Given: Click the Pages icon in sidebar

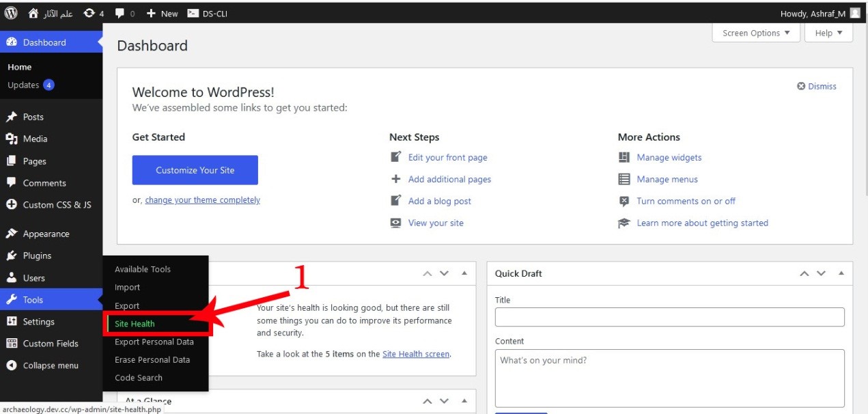Looking at the screenshot, I should point(12,161).
